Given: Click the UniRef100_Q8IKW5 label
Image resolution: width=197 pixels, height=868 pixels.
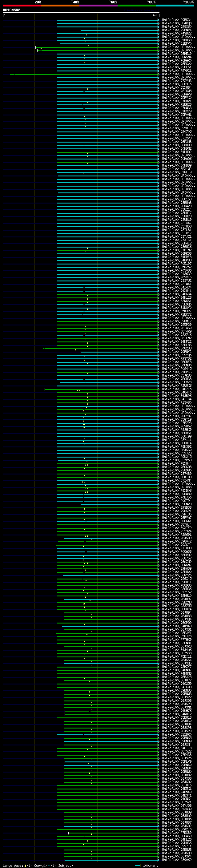Looking at the screenshot, I should click(177, 91).
